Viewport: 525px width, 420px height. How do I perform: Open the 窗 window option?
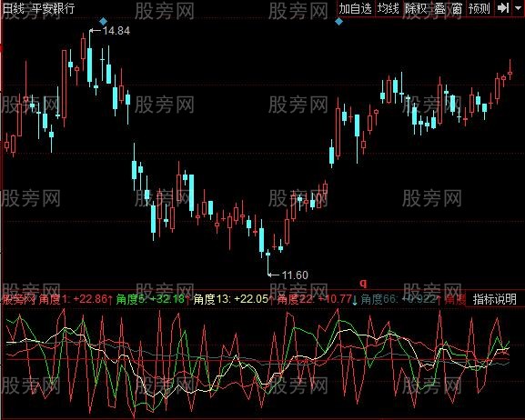(457, 8)
